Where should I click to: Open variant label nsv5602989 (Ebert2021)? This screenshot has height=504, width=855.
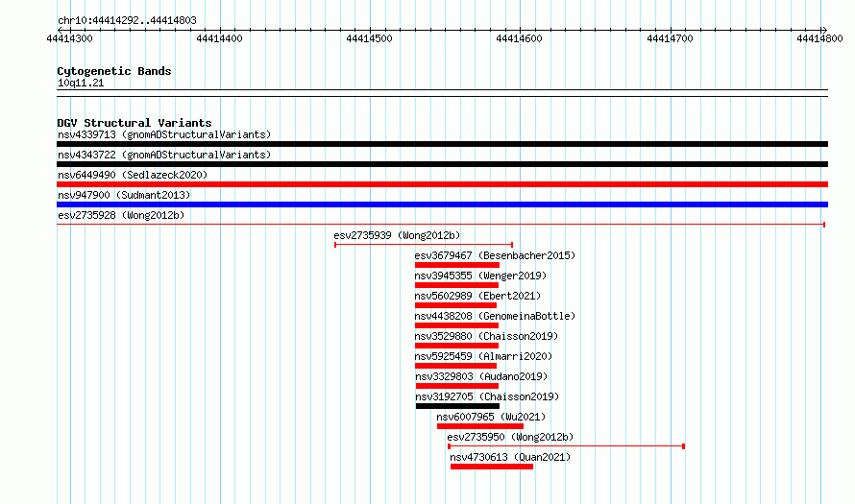477,296
